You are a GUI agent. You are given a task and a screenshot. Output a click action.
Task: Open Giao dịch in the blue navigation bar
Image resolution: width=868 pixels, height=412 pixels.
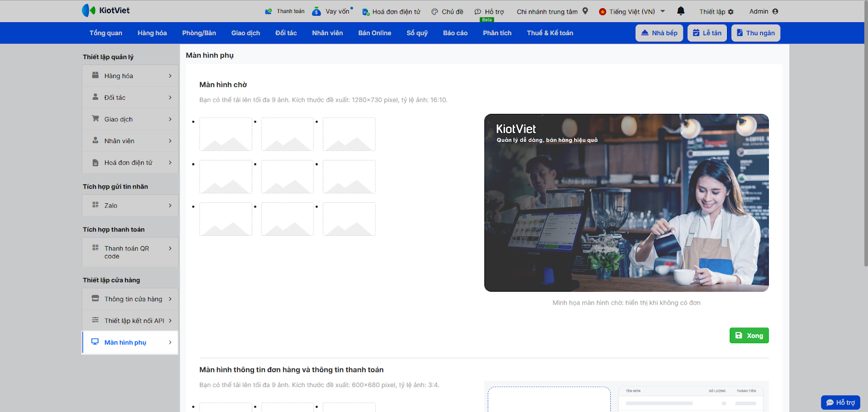tap(246, 33)
